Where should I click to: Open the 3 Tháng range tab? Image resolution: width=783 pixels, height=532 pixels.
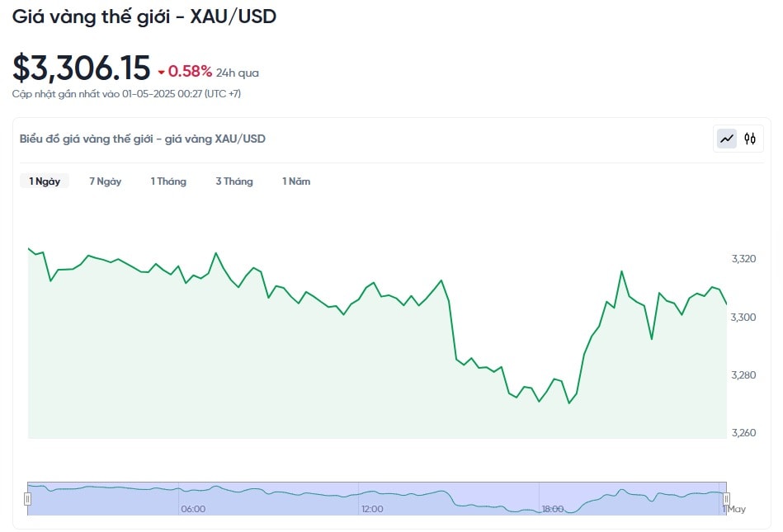click(x=234, y=181)
